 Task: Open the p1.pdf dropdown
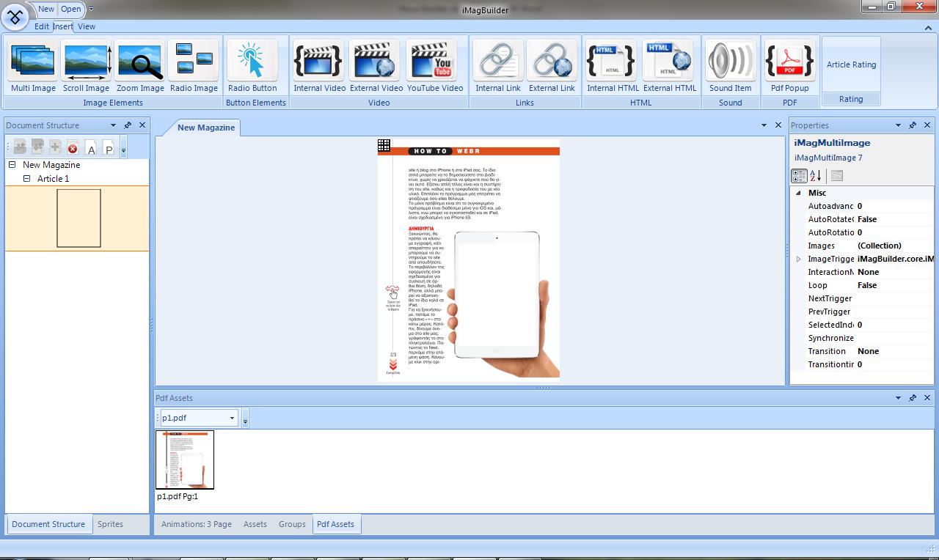(232, 418)
